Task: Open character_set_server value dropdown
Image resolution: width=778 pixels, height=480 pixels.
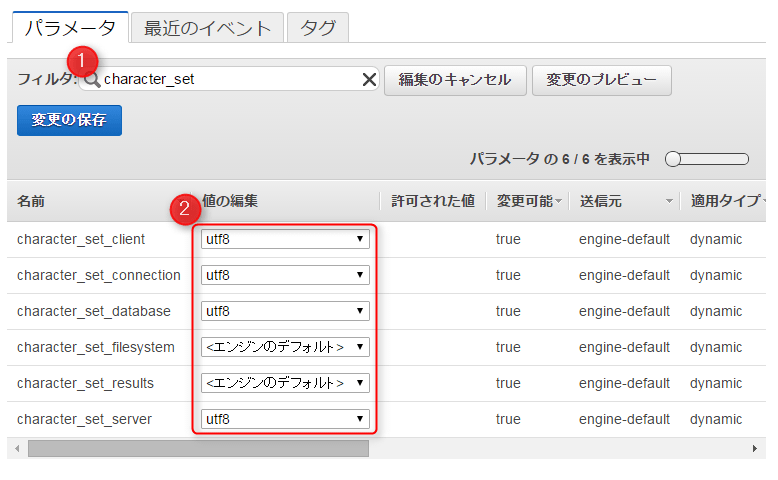Action: coord(285,419)
